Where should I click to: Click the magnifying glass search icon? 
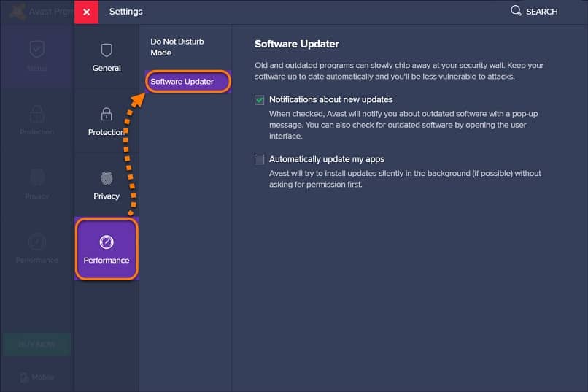click(x=516, y=11)
